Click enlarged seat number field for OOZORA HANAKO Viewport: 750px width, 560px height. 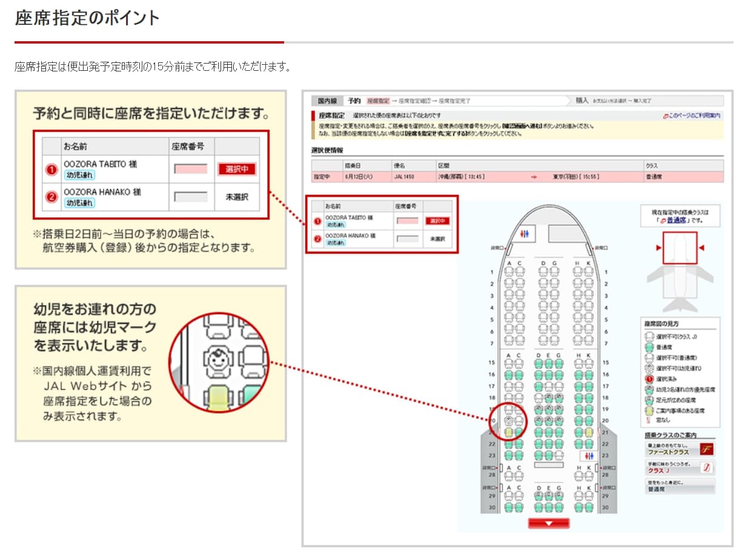(x=191, y=197)
